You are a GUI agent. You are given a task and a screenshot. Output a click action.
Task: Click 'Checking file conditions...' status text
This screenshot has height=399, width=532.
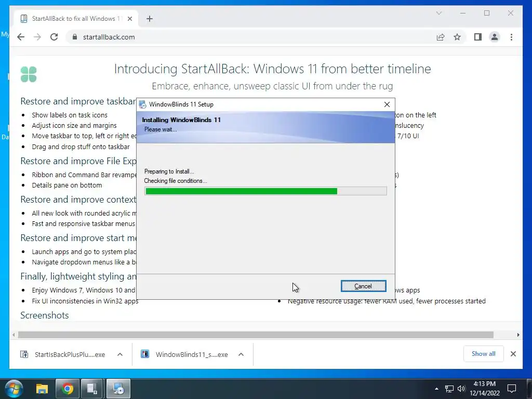pyautogui.click(x=176, y=181)
